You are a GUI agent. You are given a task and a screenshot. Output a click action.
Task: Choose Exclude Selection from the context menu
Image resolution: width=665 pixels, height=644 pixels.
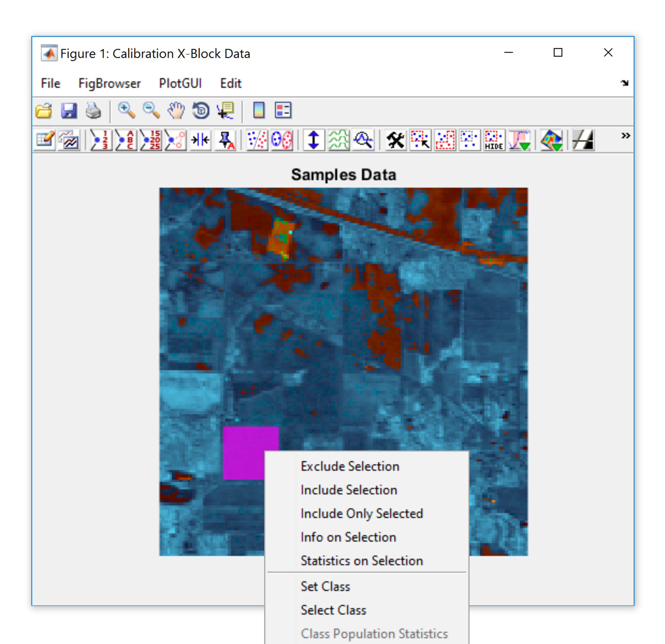[x=350, y=466]
